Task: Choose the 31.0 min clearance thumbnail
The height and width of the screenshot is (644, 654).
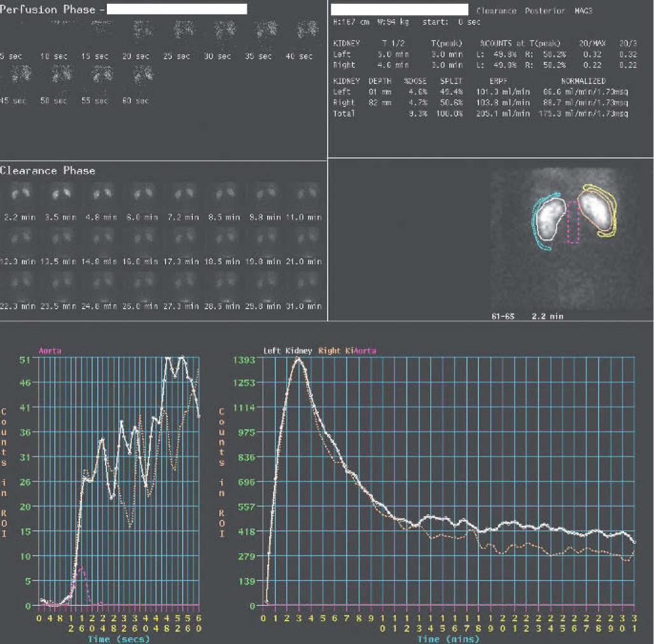Action: point(306,281)
